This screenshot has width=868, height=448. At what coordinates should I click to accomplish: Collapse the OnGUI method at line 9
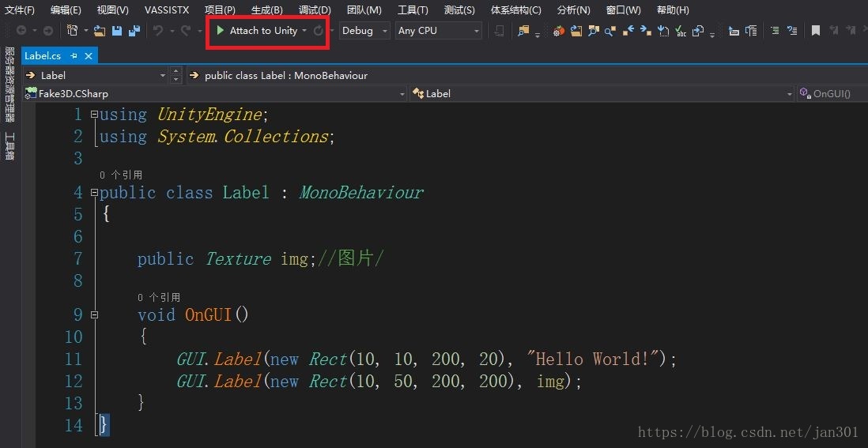click(94, 314)
